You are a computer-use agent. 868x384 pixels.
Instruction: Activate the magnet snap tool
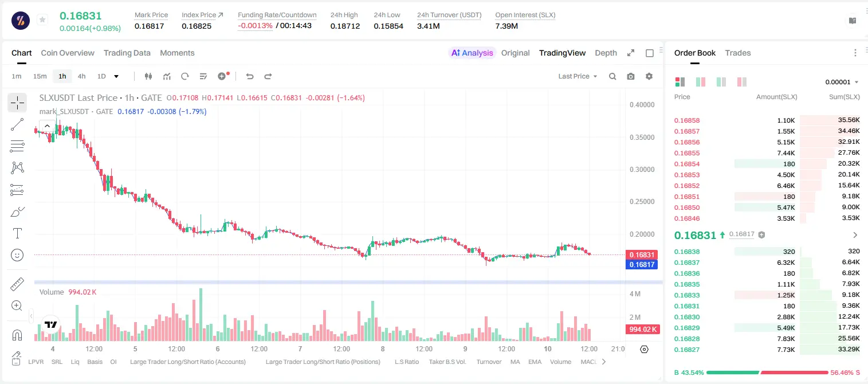pos(17,335)
